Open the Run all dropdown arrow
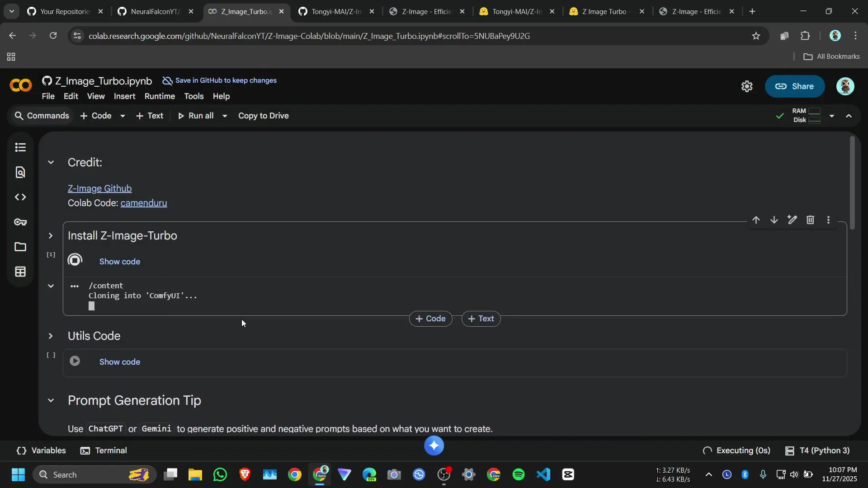 225,116
